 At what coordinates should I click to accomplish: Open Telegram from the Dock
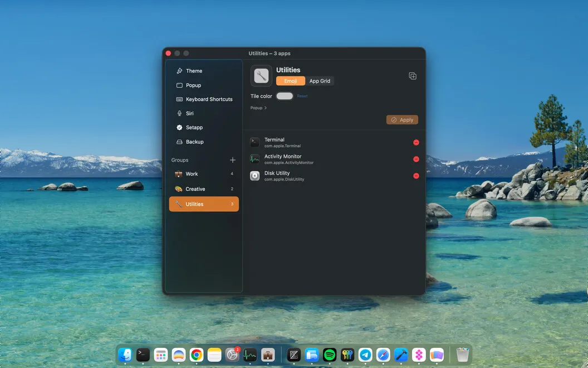click(365, 355)
